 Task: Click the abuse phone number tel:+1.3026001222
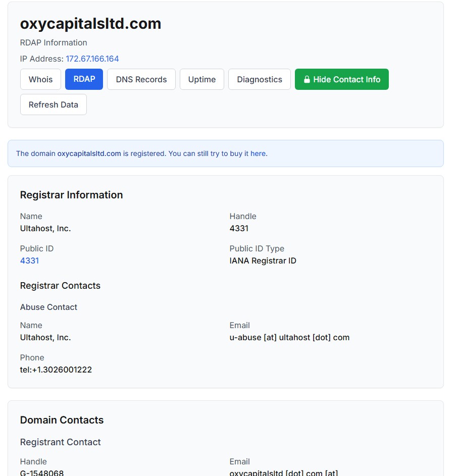[56, 369]
